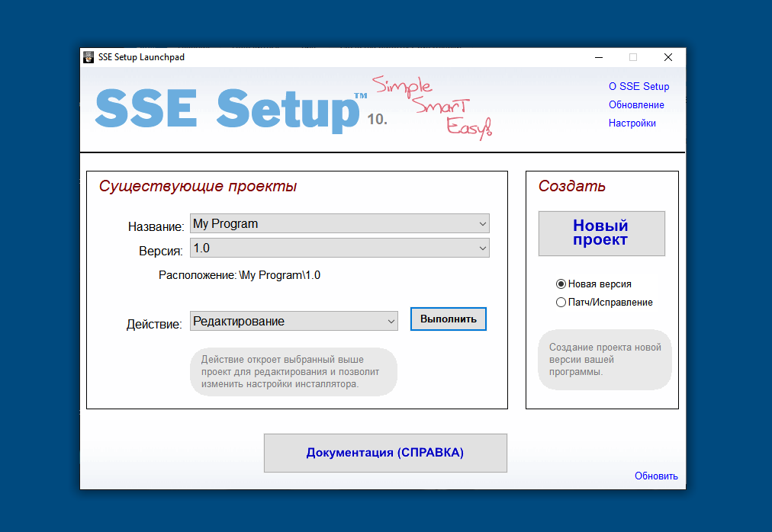This screenshot has height=532, width=772.
Task: Open Документация (СПРАВКА) button
Action: click(385, 453)
